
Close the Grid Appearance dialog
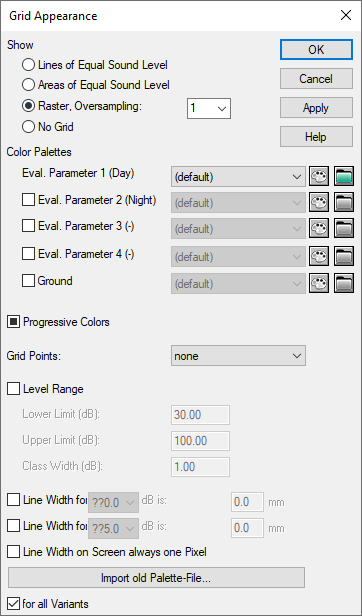click(346, 16)
